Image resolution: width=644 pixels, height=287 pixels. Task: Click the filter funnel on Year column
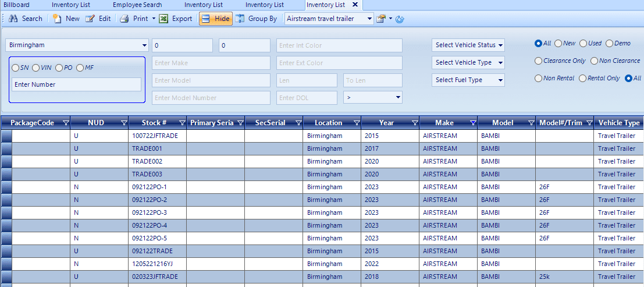coord(415,123)
